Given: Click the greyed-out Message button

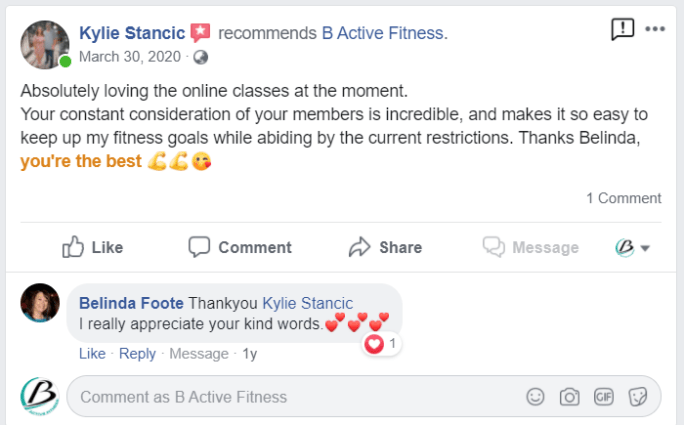Looking at the screenshot, I should 530,247.
